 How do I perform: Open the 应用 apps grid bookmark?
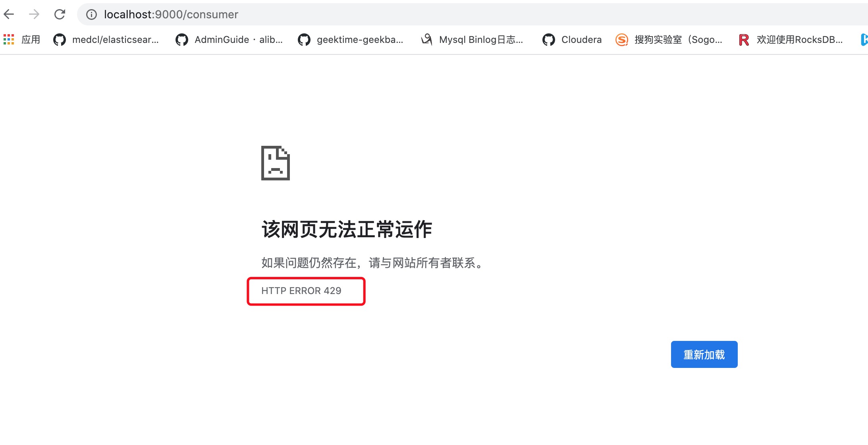[x=22, y=39]
